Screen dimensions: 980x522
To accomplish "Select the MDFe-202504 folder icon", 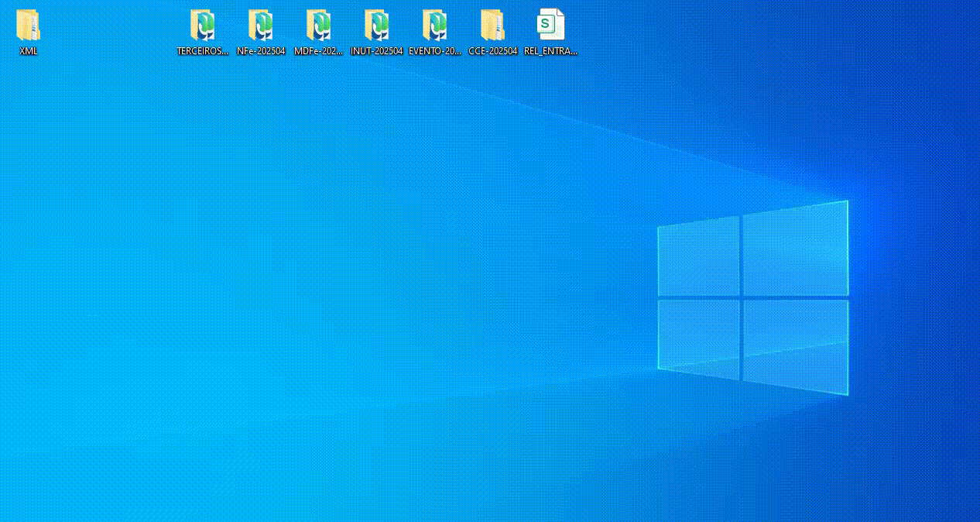I will click(x=319, y=25).
